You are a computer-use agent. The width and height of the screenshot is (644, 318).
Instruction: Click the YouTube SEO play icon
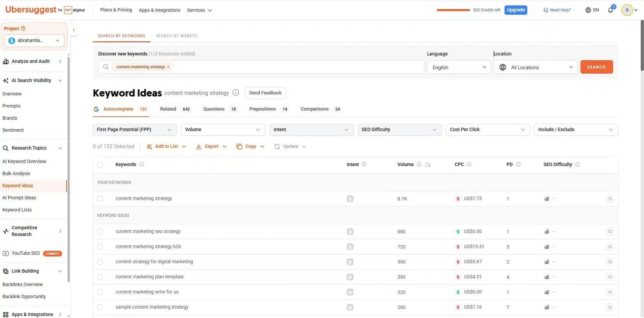point(6,253)
